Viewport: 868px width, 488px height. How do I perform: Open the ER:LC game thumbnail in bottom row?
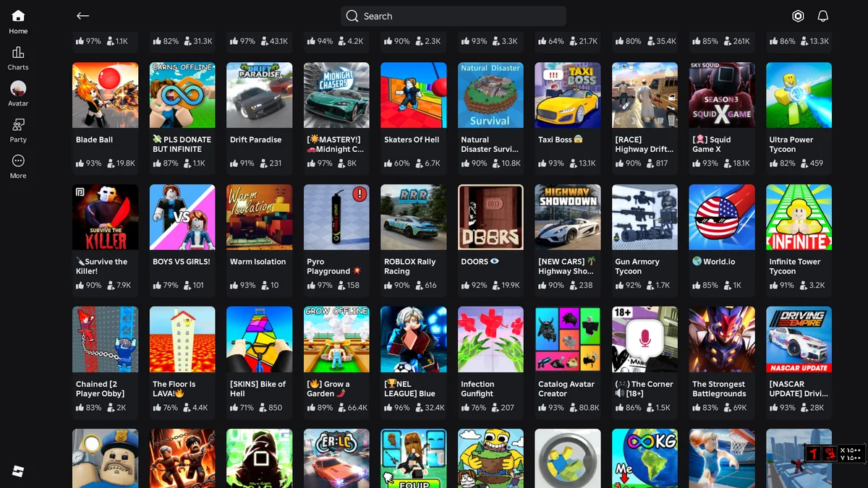click(x=336, y=458)
